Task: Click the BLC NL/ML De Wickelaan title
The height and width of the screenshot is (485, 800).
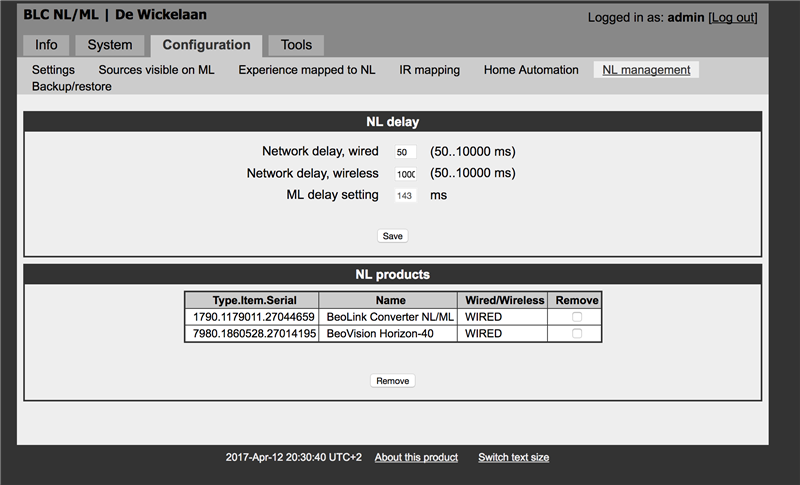Action: (115, 15)
